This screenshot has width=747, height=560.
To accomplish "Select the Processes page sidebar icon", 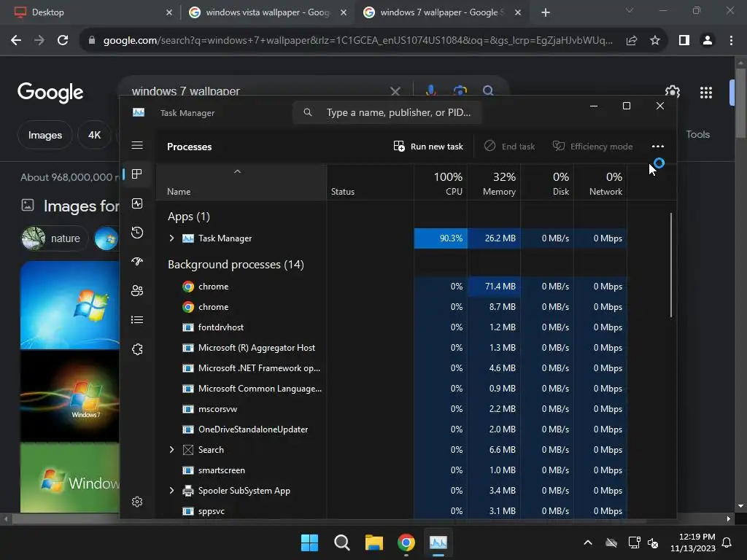I will (x=137, y=174).
